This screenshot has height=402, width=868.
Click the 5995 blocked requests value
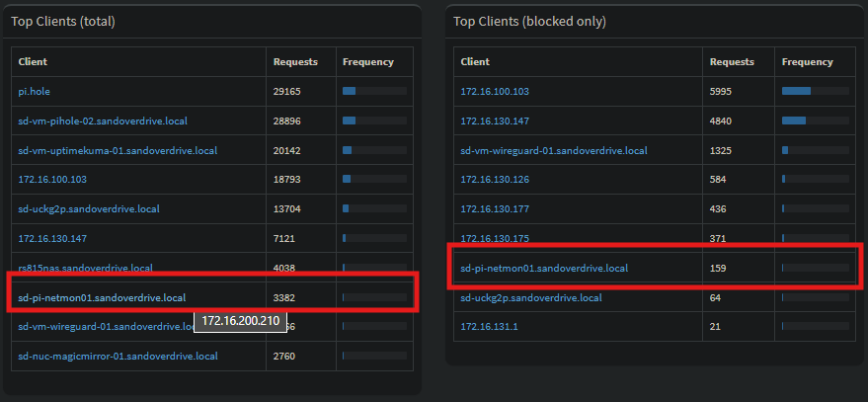pyautogui.click(x=721, y=91)
